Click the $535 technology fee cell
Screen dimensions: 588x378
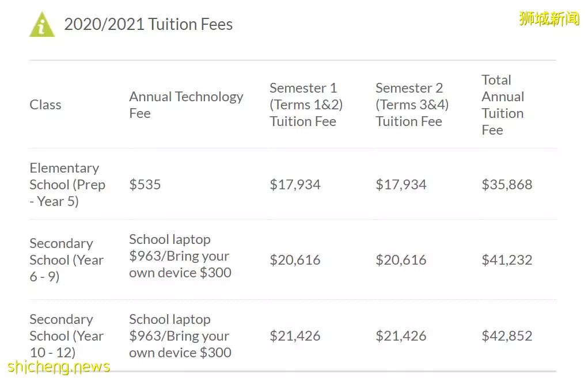pyautogui.click(x=145, y=184)
